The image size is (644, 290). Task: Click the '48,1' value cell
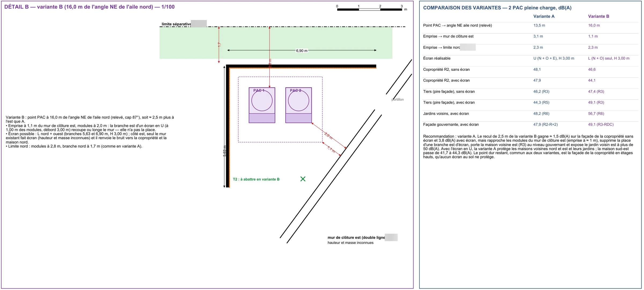(x=537, y=69)
